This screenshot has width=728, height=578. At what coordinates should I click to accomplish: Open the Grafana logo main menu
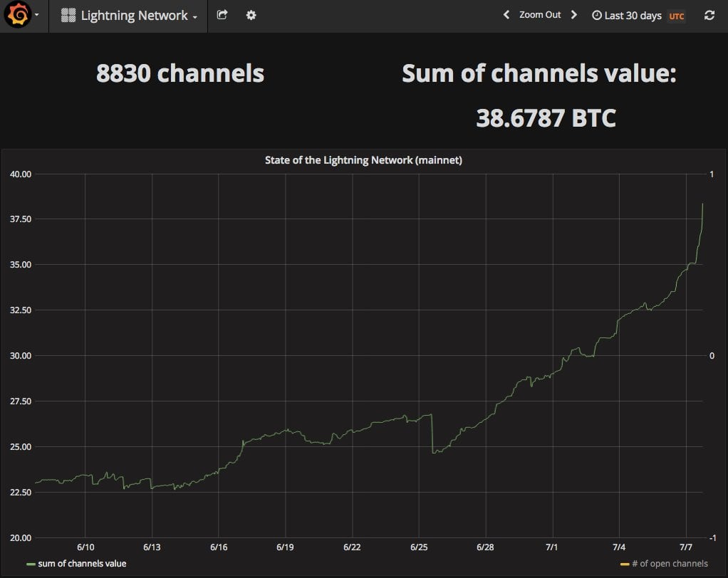(x=18, y=15)
